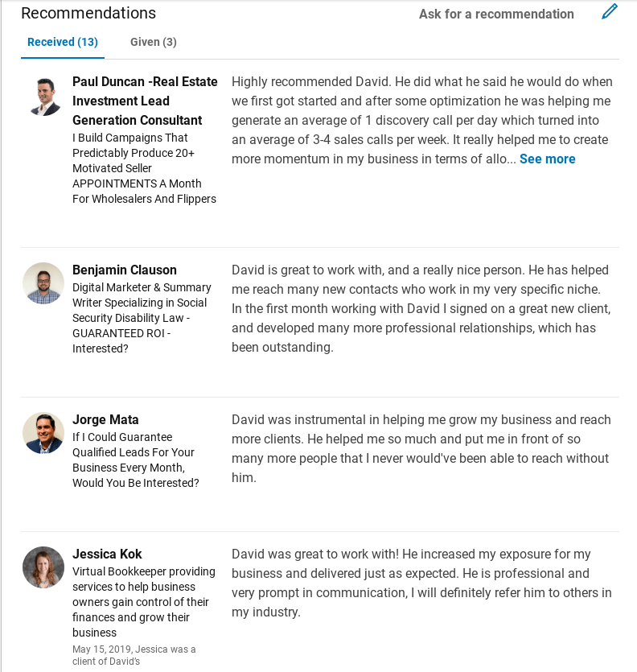This screenshot has height=672, width=637.
Task: Click Jorge Mata's Qualified Leads headline
Action: [x=136, y=460]
